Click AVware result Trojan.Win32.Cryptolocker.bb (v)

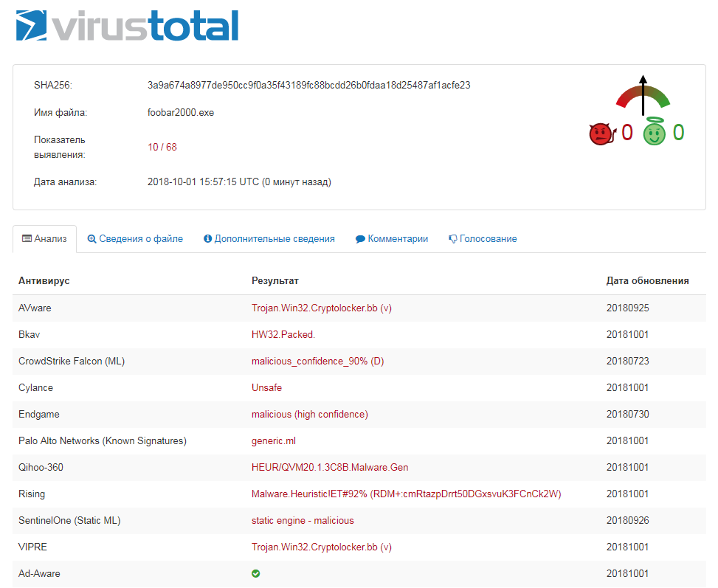coord(322,308)
